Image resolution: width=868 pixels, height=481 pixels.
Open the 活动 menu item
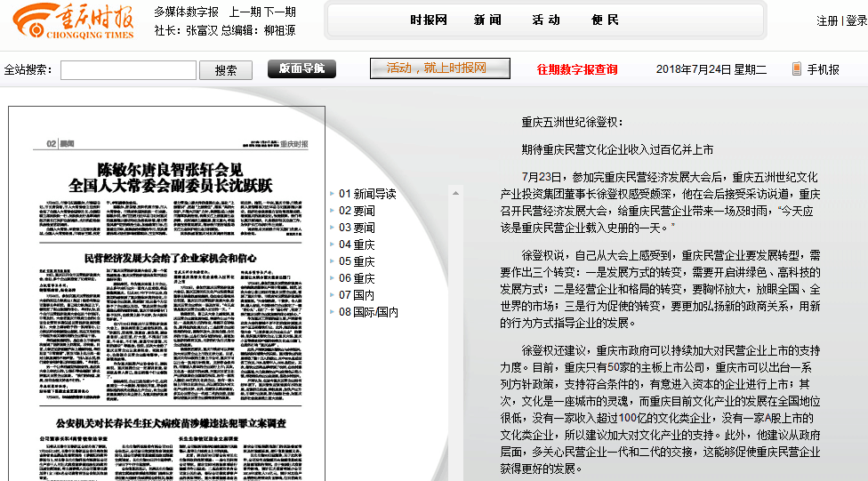pos(546,20)
